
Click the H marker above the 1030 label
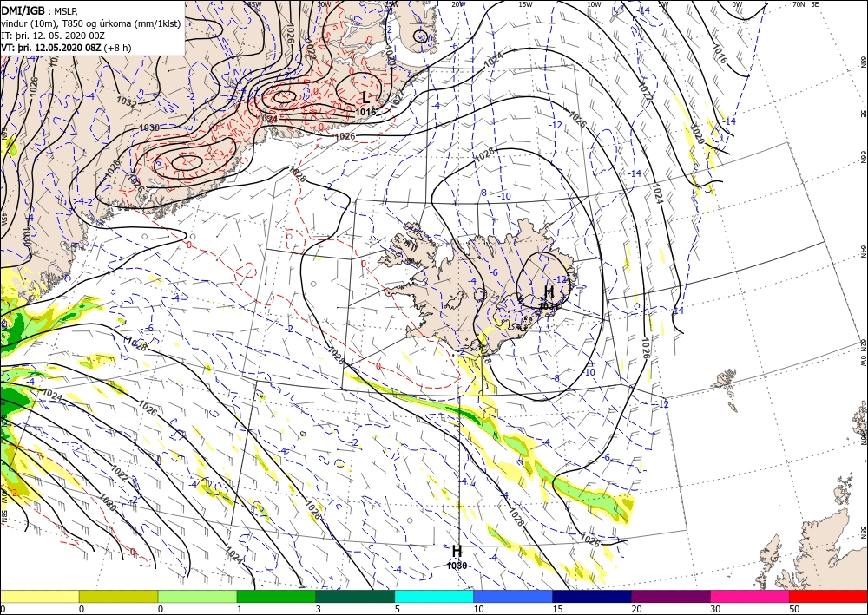click(x=457, y=551)
